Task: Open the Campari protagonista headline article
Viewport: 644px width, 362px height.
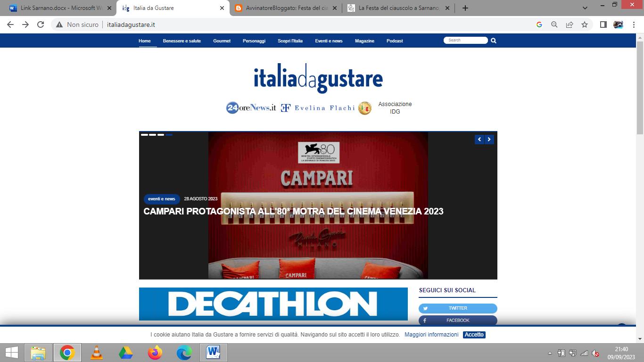Action: 293,211
